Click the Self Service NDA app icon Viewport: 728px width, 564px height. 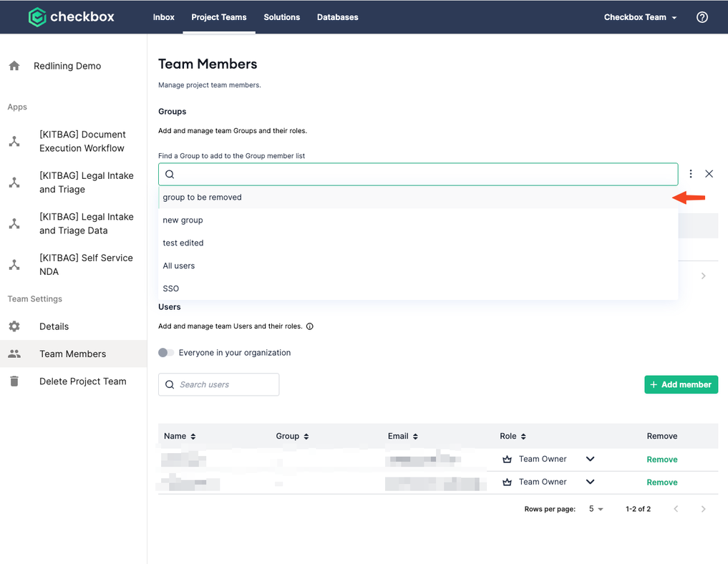(x=14, y=265)
